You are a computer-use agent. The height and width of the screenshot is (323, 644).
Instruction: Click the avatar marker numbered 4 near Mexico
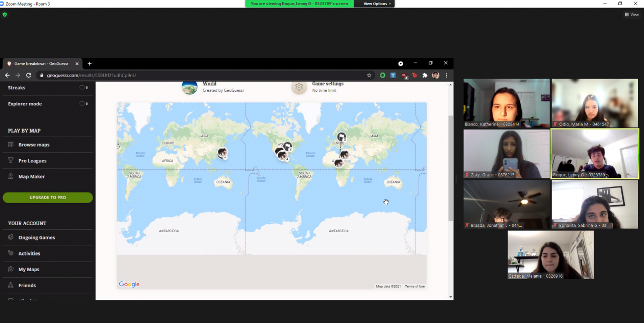tap(283, 156)
